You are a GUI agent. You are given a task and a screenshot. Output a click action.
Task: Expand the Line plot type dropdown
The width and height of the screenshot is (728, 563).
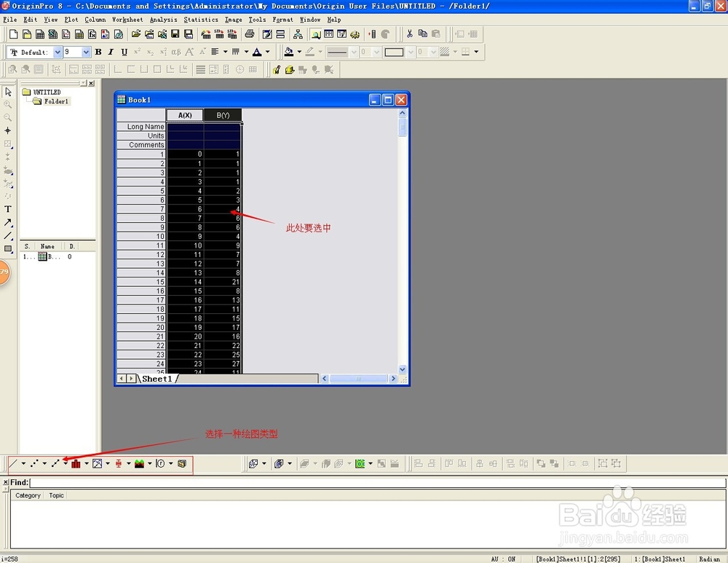(x=23, y=463)
